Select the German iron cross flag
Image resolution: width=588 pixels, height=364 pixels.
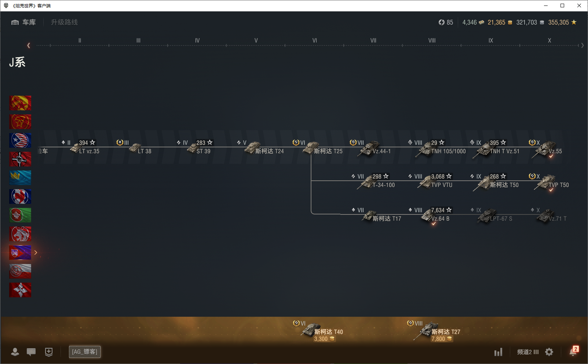coord(20,159)
